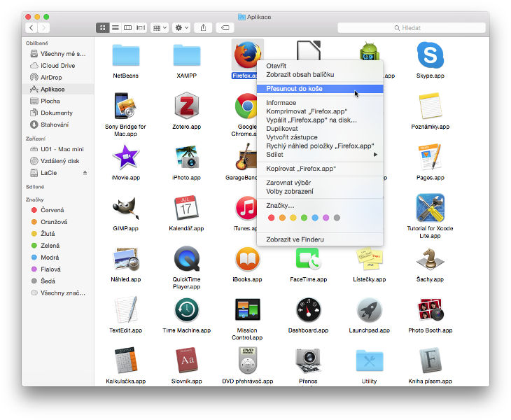Select the Time Machine.app icon
This screenshot has height=420, width=511.
187,309
